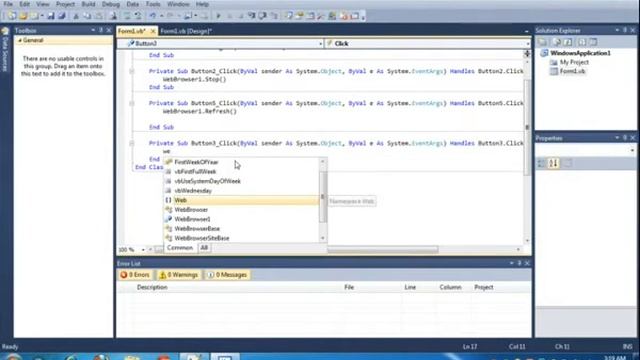The height and width of the screenshot is (360, 640).
Task: Toggle the 0 Warnings filter
Action: coord(179,275)
